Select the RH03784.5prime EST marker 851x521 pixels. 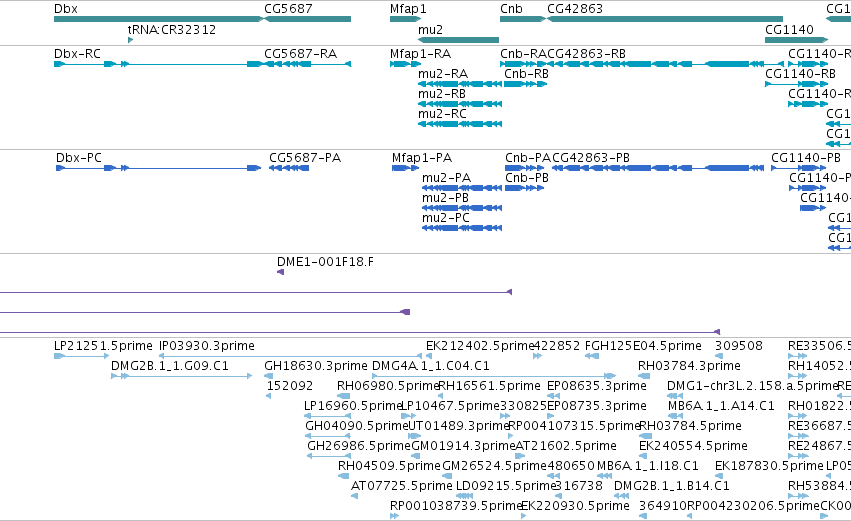coord(645,436)
